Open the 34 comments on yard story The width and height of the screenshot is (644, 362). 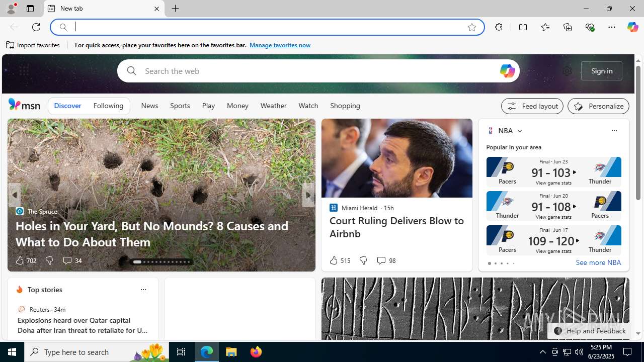click(x=72, y=260)
